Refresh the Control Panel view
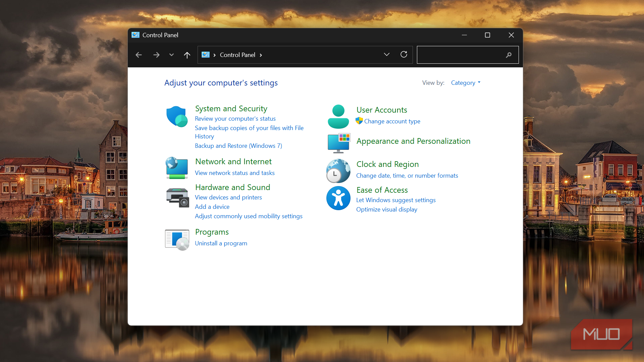Image resolution: width=644 pixels, height=362 pixels. pyautogui.click(x=404, y=54)
